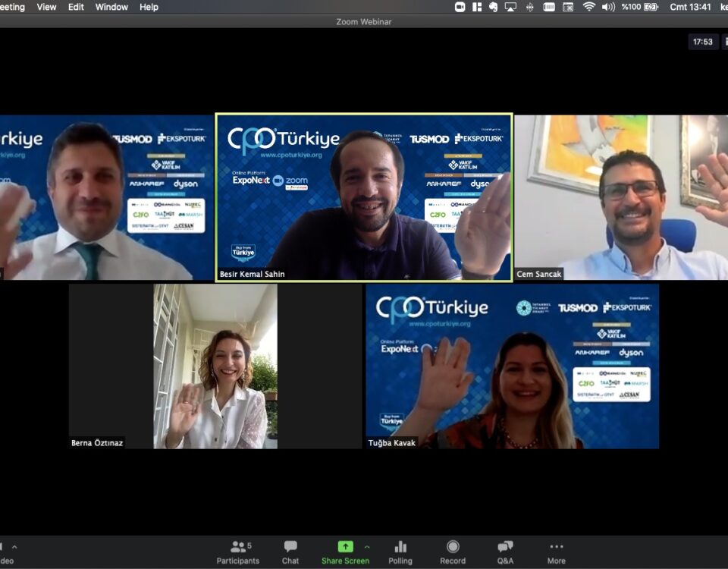Open the View menu

point(46,7)
